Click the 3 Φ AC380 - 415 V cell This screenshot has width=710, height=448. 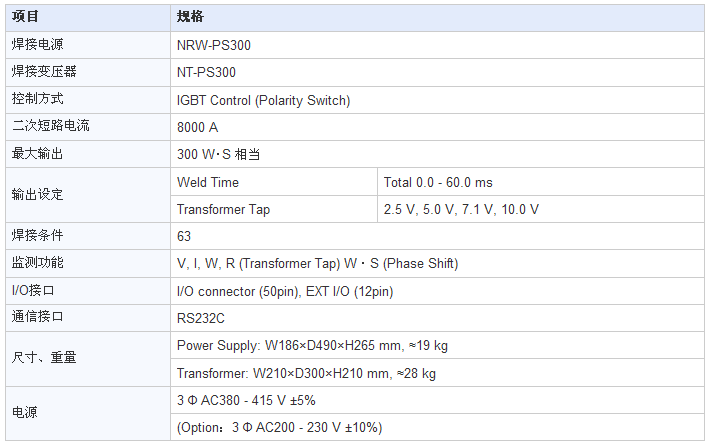click(245, 400)
